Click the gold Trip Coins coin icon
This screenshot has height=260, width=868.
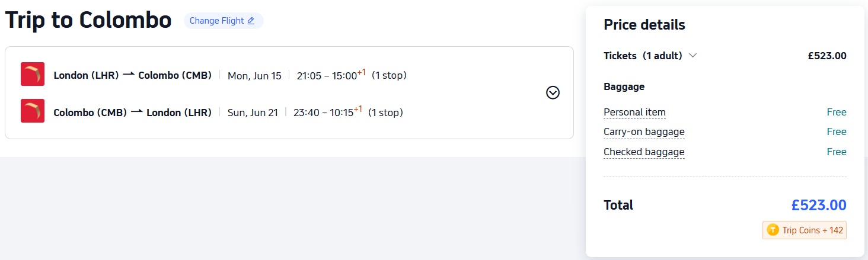773,230
